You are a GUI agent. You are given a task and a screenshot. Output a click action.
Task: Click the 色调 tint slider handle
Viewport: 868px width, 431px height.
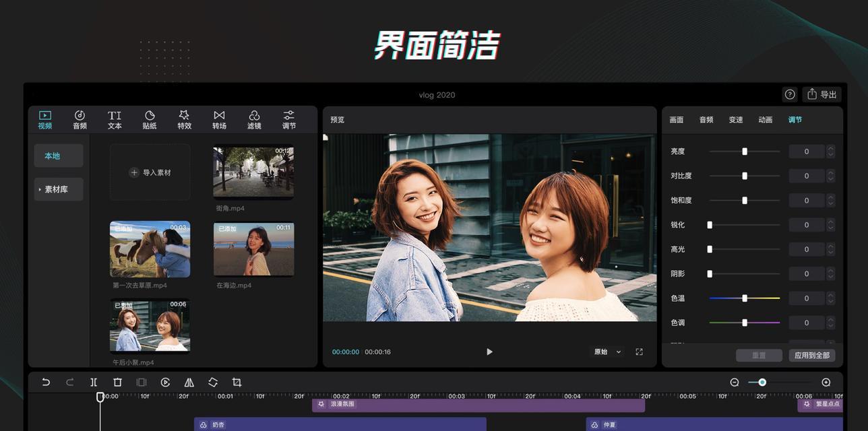click(745, 323)
